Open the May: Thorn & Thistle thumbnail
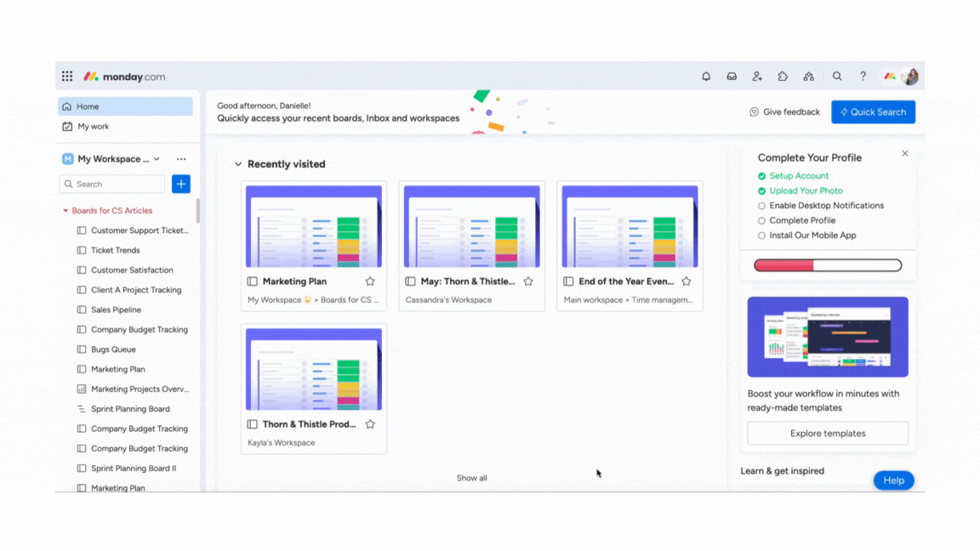Image resolution: width=980 pixels, height=551 pixels. pos(472,226)
